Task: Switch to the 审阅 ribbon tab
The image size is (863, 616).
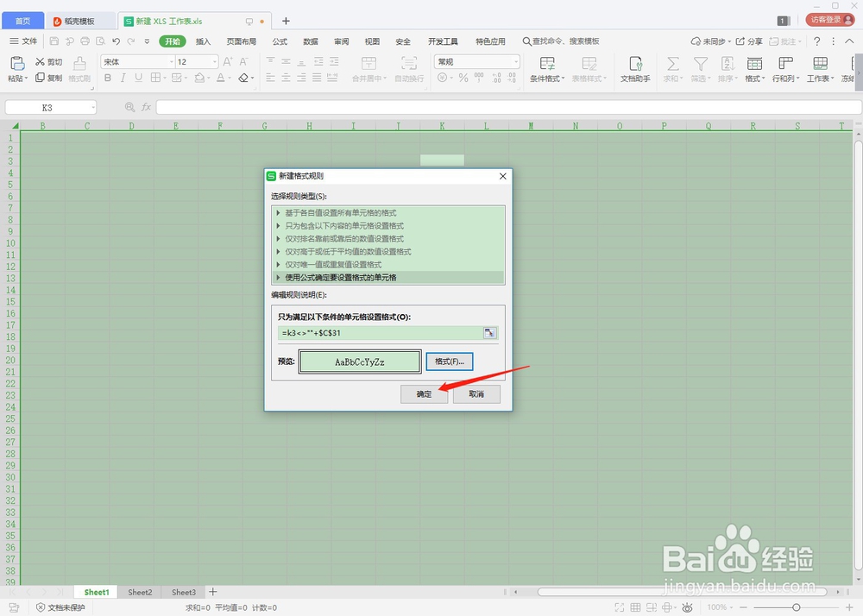Action: point(341,41)
